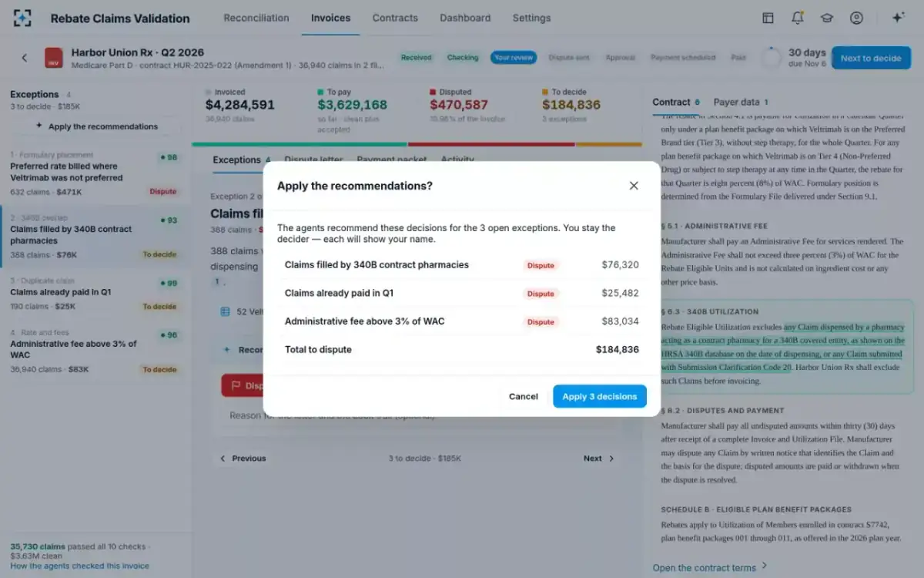Click the green segment of invoice bar
This screenshot has width=924, height=578.
(299, 144)
